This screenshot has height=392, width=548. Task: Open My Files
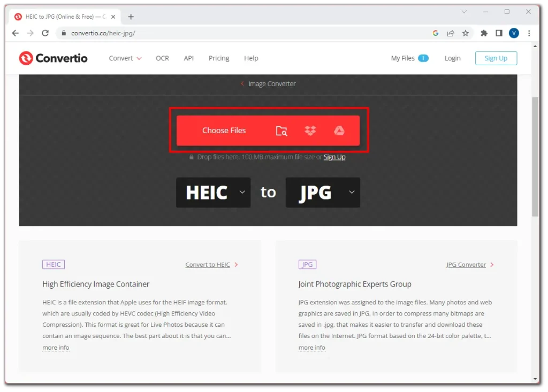click(x=402, y=58)
